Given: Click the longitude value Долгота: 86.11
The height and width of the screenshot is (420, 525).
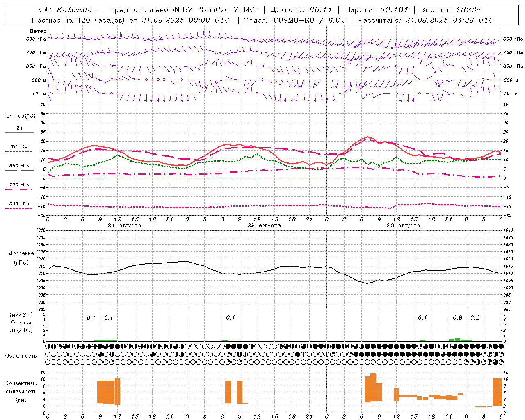Looking at the screenshot, I should click(301, 10).
